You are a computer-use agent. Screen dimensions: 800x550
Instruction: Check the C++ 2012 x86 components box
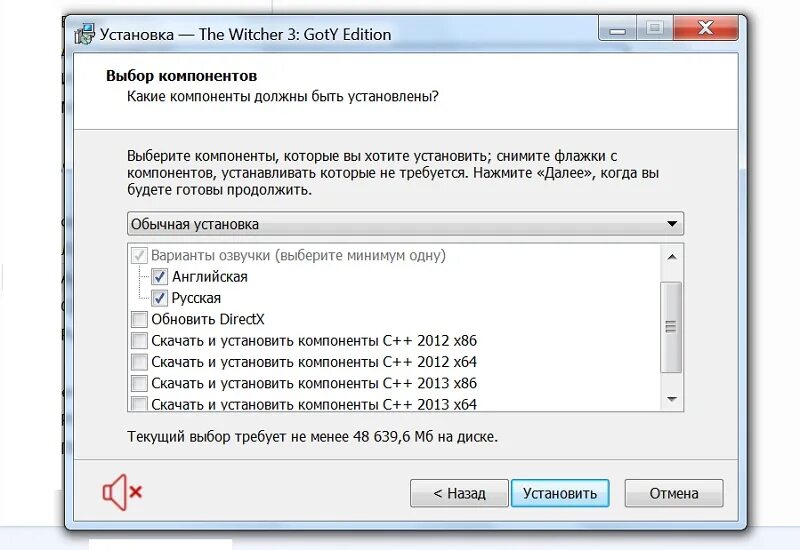point(139,340)
